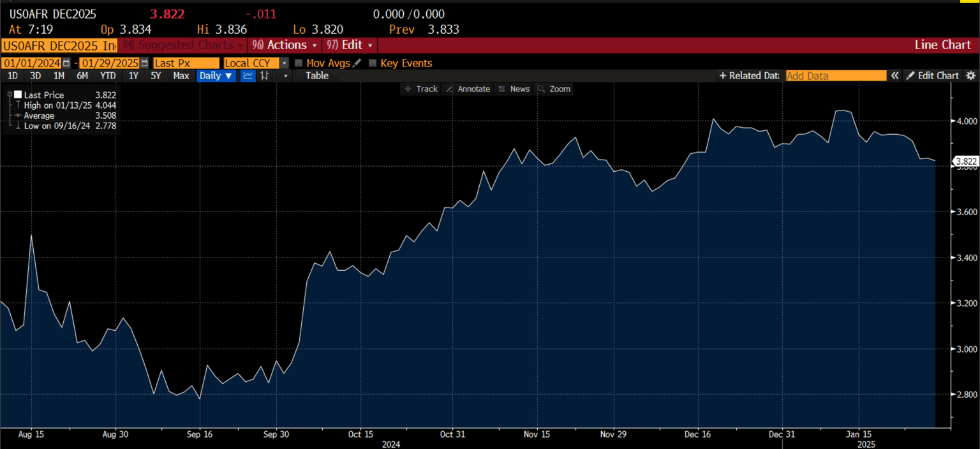Collapse panel with double-chevron icon

tap(895, 75)
